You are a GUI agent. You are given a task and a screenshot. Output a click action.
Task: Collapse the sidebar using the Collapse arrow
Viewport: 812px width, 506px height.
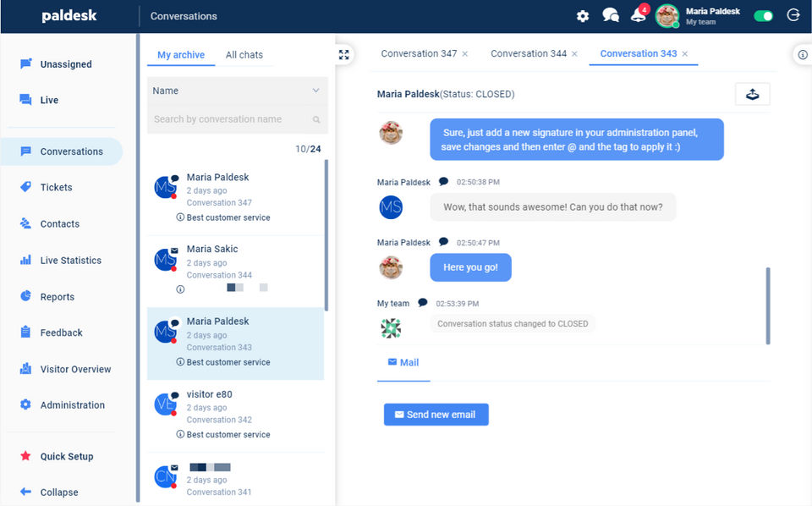25,492
